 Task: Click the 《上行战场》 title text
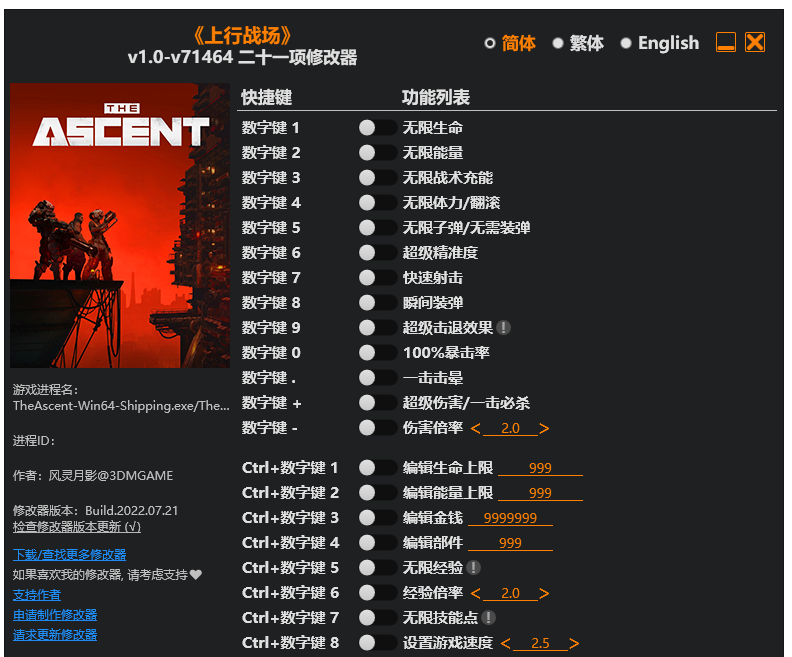pos(242,35)
